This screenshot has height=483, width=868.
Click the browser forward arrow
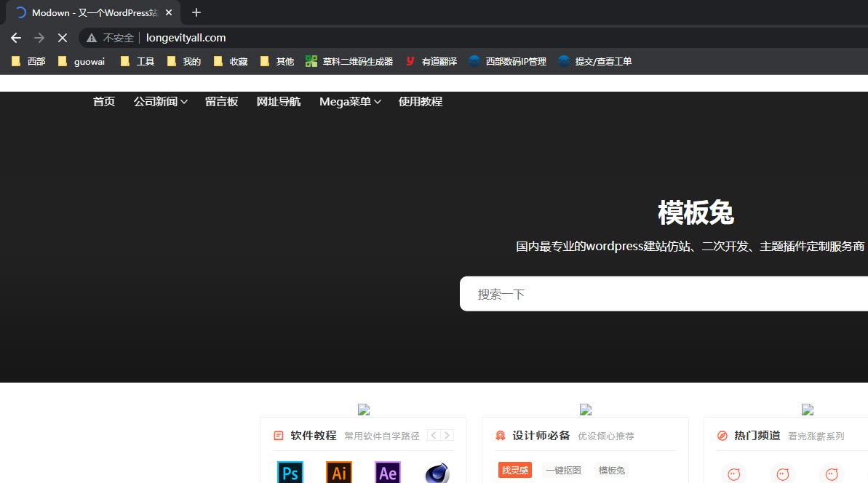[x=39, y=38]
